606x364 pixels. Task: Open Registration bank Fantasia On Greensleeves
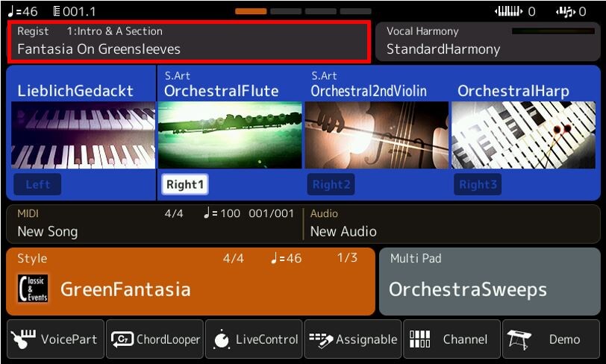click(x=188, y=41)
